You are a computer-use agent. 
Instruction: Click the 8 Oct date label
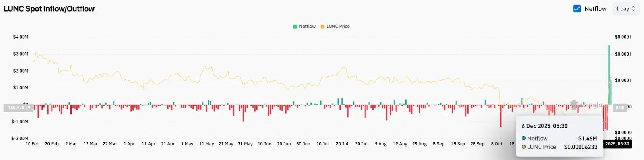tap(497, 144)
